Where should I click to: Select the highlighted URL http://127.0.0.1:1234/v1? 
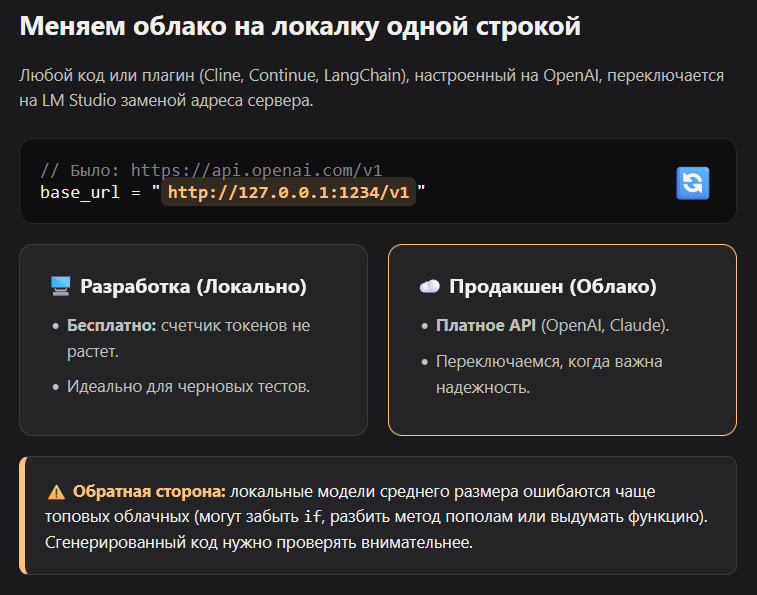[288, 192]
